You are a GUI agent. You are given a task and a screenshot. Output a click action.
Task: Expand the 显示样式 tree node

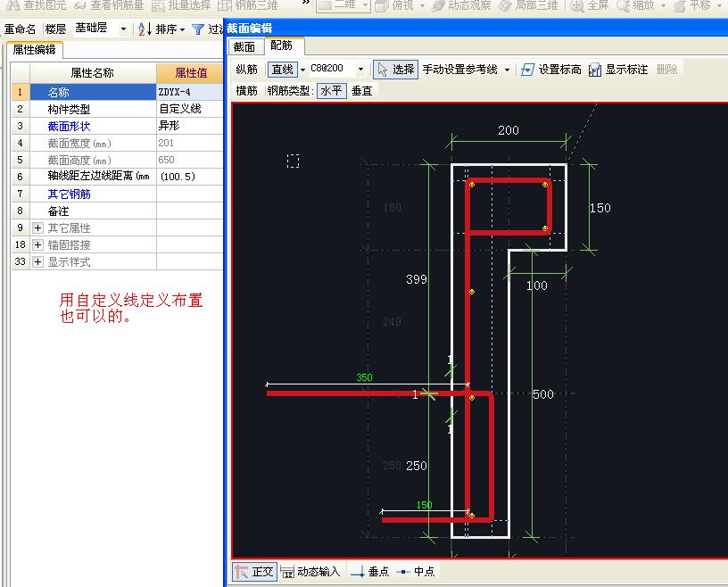click(x=38, y=262)
